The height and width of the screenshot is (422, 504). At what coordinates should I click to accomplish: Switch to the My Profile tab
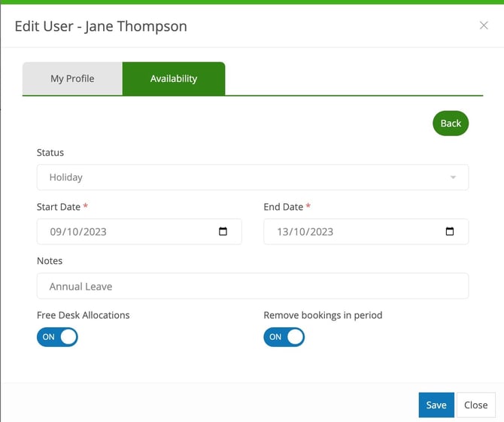point(72,78)
